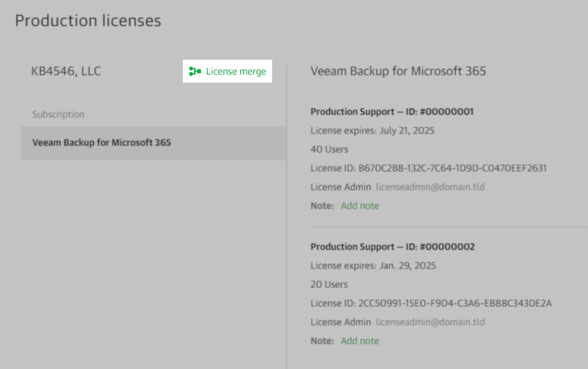Click Production Support — ID: #00000002
Viewport: 588px width, 369px height.
coord(392,247)
